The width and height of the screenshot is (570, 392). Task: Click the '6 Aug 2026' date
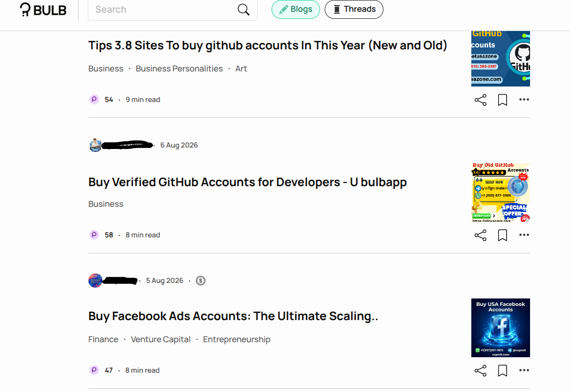click(x=179, y=145)
